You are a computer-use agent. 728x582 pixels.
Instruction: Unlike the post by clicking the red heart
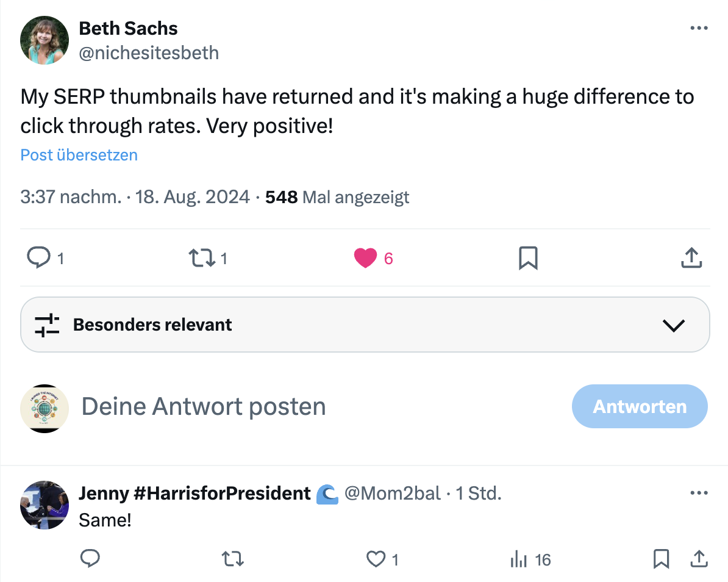tap(365, 257)
